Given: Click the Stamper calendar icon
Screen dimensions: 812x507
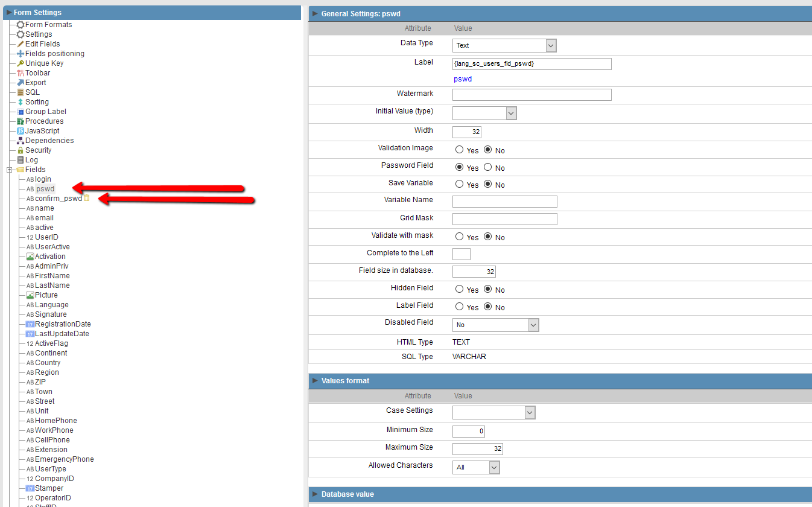Looking at the screenshot, I should point(30,488).
